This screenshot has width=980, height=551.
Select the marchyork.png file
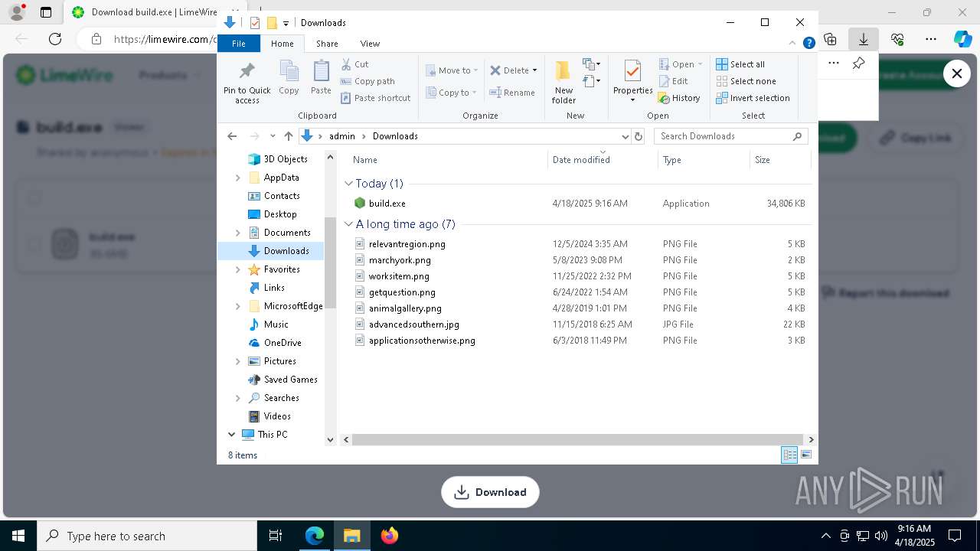(400, 260)
